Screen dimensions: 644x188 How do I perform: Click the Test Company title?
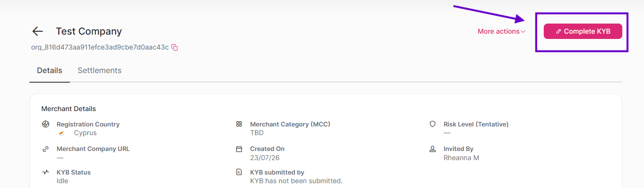click(x=89, y=31)
